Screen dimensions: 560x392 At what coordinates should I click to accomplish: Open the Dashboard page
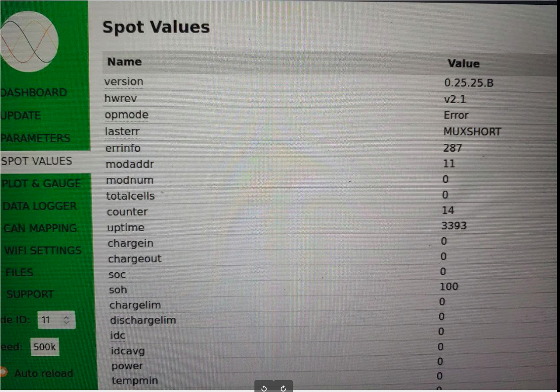point(34,93)
